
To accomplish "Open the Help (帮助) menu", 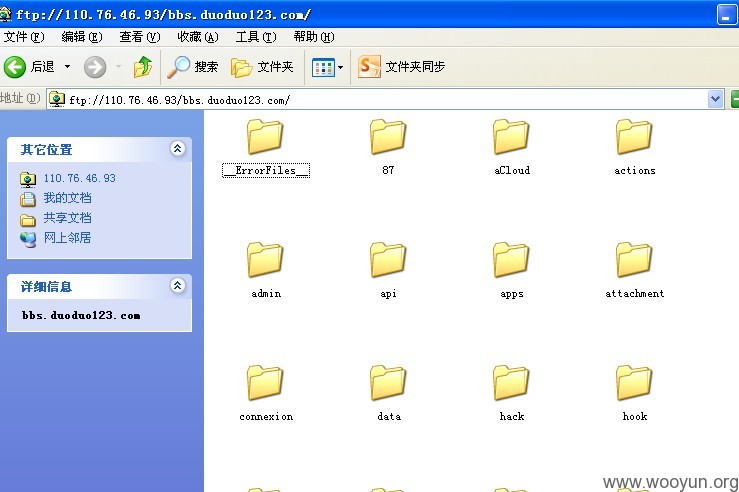I will (313, 37).
